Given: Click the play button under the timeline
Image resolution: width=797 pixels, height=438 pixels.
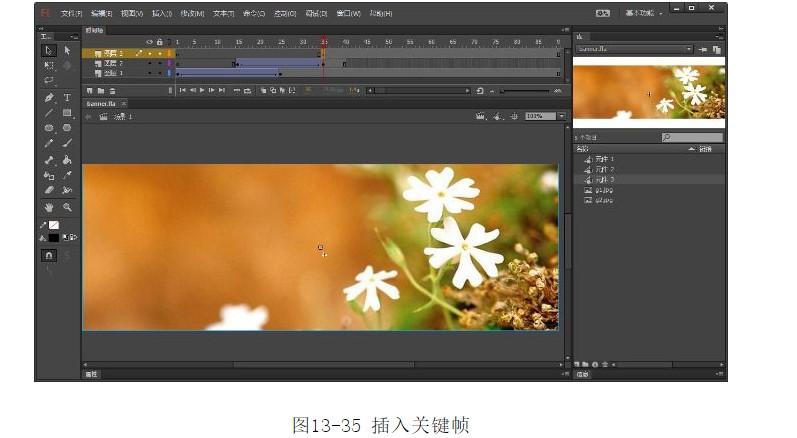Looking at the screenshot, I should [202, 90].
